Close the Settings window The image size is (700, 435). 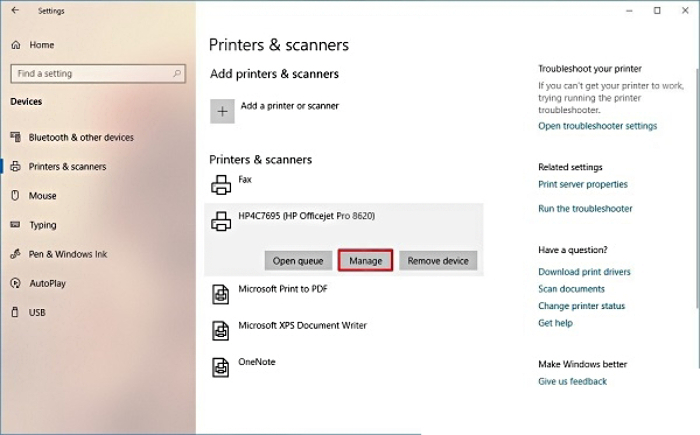click(685, 10)
